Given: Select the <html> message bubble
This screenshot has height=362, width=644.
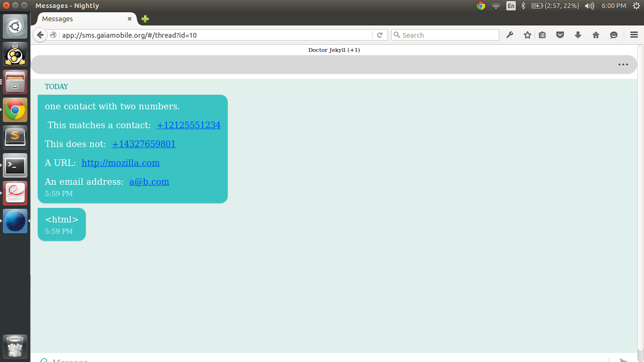Looking at the screenshot, I should pyautogui.click(x=62, y=224).
